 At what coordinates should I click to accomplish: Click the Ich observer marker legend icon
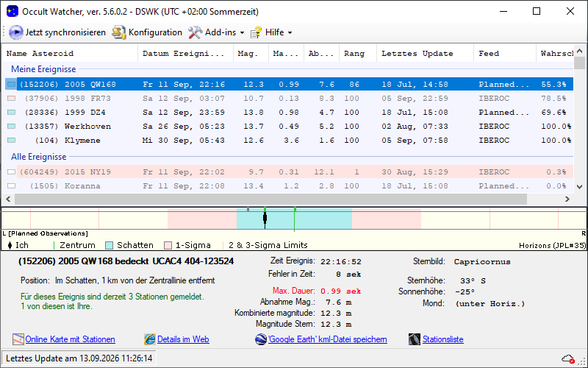click(10, 246)
